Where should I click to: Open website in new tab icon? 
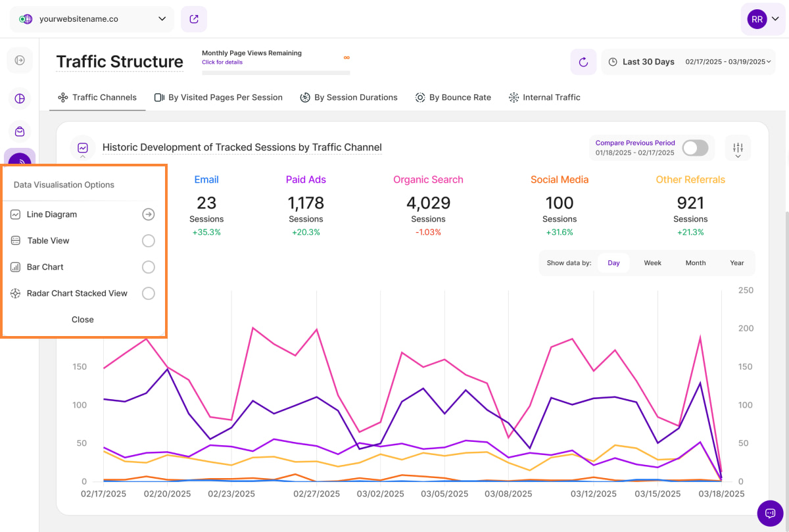pos(194,19)
